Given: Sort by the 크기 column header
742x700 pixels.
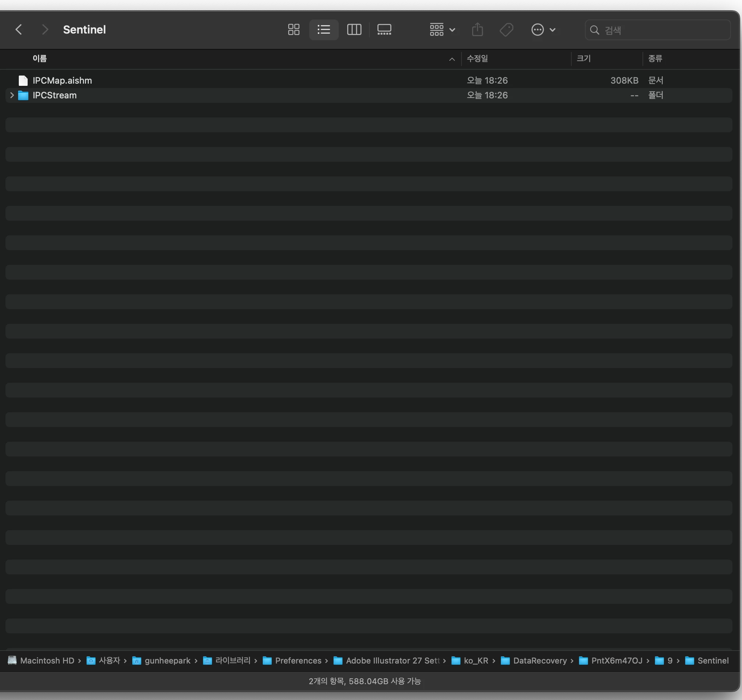Looking at the screenshot, I should (584, 59).
